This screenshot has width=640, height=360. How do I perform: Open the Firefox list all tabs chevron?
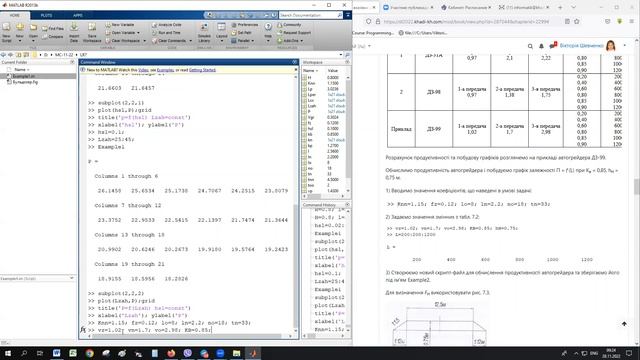coord(573,7)
